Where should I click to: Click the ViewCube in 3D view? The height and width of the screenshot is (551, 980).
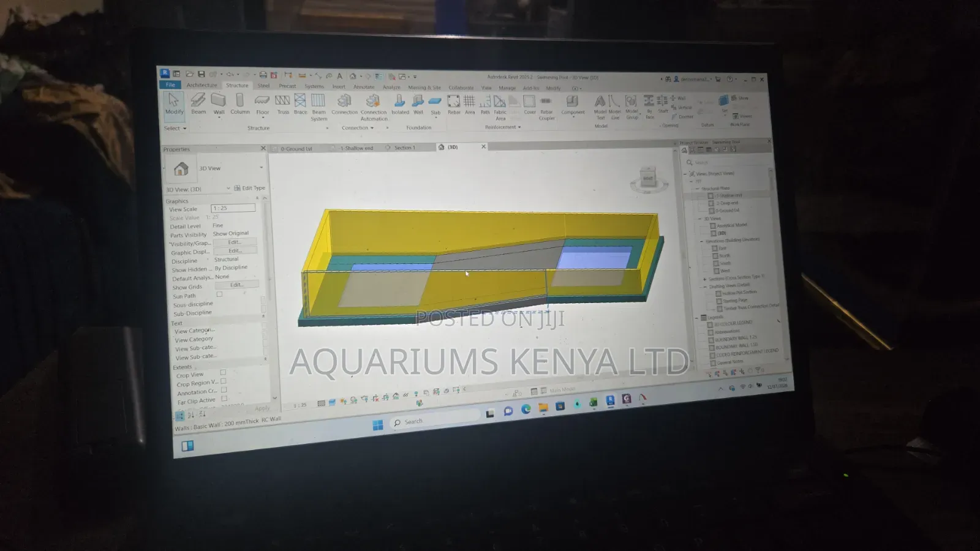click(648, 179)
